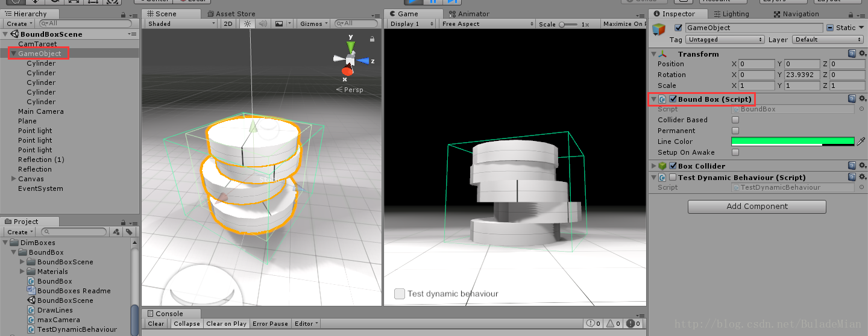Screen dimensions: 868x336
Task: Expand Canvas in Hierarchy
Action: pos(13,179)
